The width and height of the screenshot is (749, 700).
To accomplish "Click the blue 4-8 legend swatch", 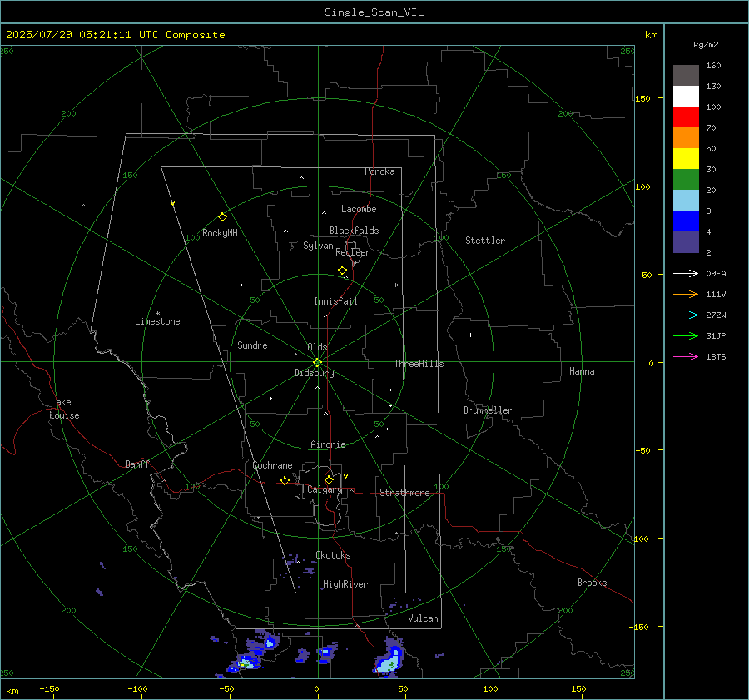I will [x=686, y=221].
